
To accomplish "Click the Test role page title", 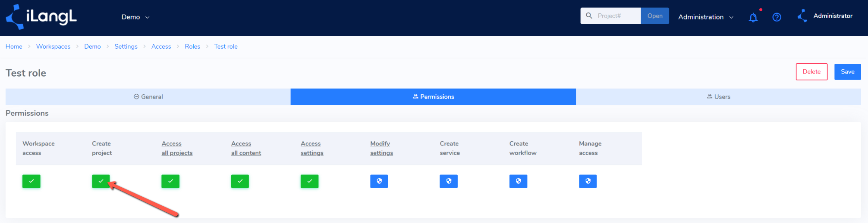I will click(x=26, y=73).
